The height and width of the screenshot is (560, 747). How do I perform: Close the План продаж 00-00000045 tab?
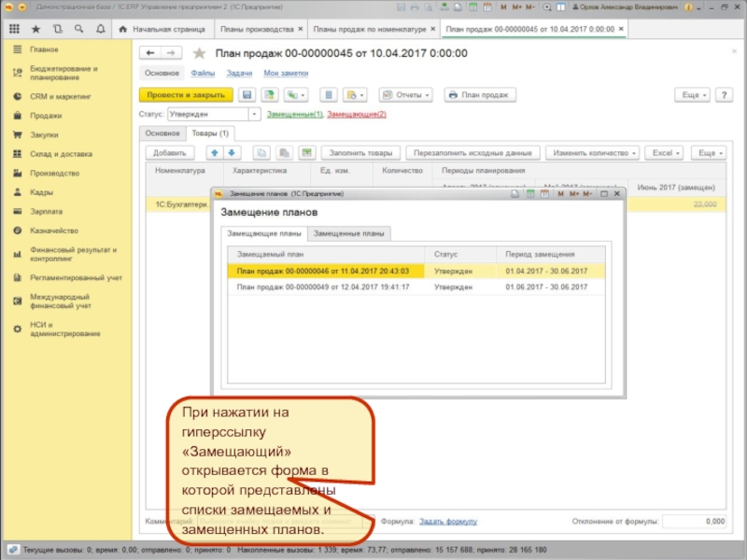pos(622,30)
